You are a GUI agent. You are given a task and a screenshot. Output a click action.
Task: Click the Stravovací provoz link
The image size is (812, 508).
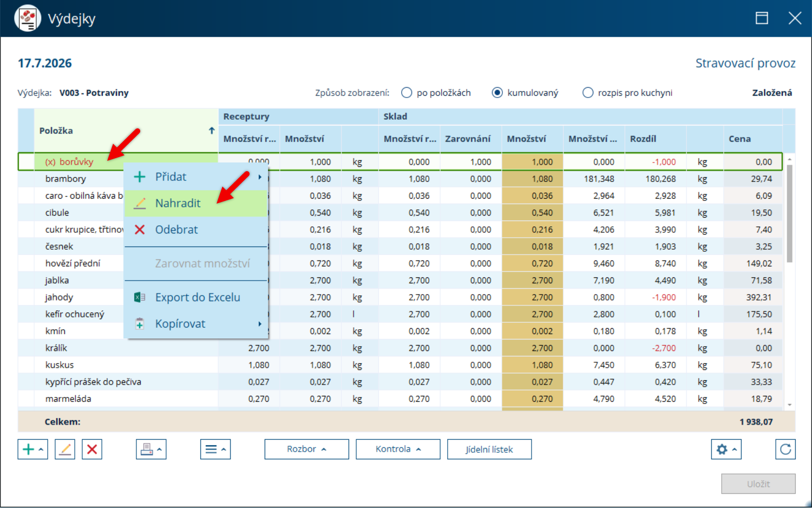745,63
